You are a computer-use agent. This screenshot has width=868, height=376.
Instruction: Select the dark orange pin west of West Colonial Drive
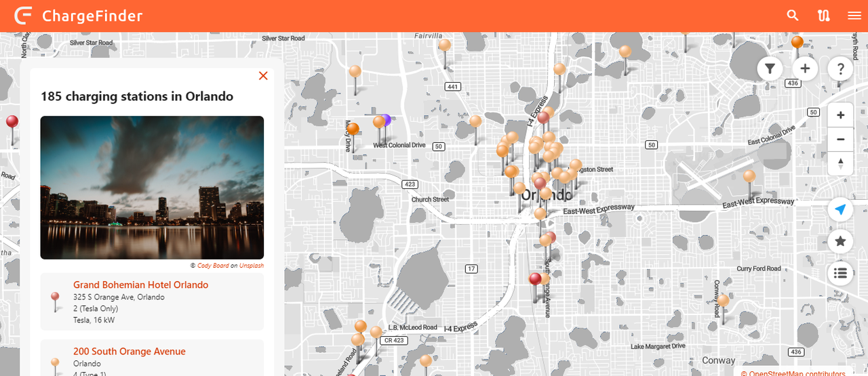(x=353, y=129)
